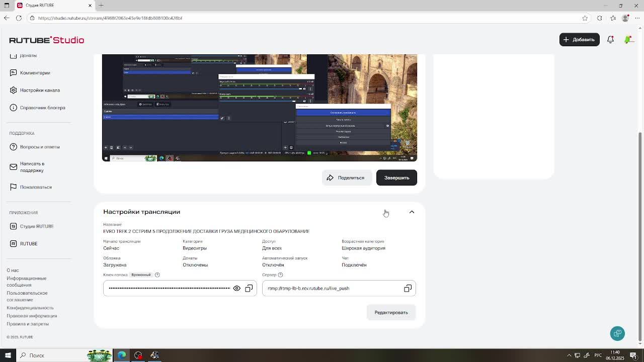Open the browser extensions icon
Image resolution: width=644 pixels, height=362 pixels.
tap(600, 18)
